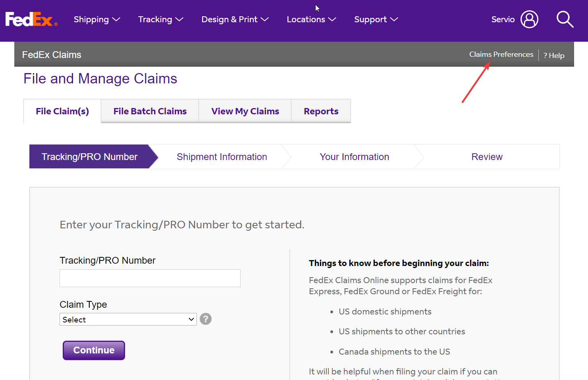Image resolution: width=588 pixels, height=380 pixels.
Task: Click 'US shipments to other countries' text
Action: click(x=402, y=332)
